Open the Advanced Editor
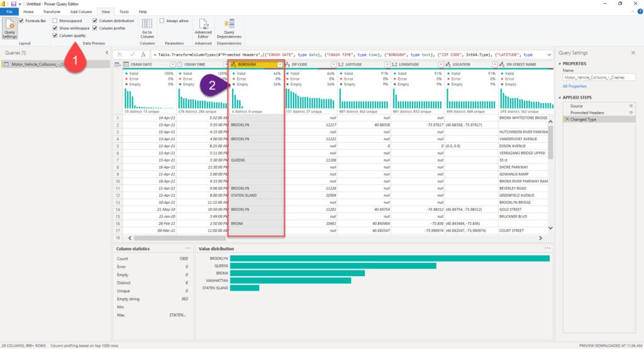The height and width of the screenshot is (349, 644). click(203, 28)
